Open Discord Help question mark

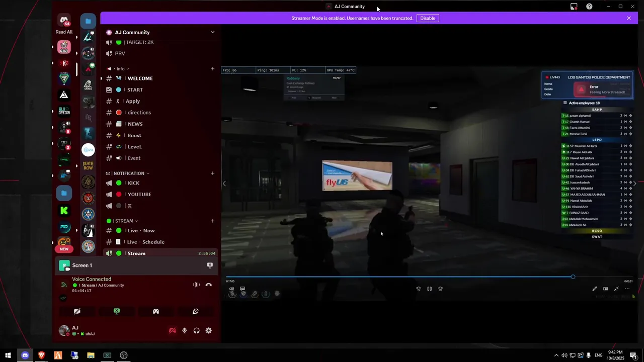tap(589, 7)
